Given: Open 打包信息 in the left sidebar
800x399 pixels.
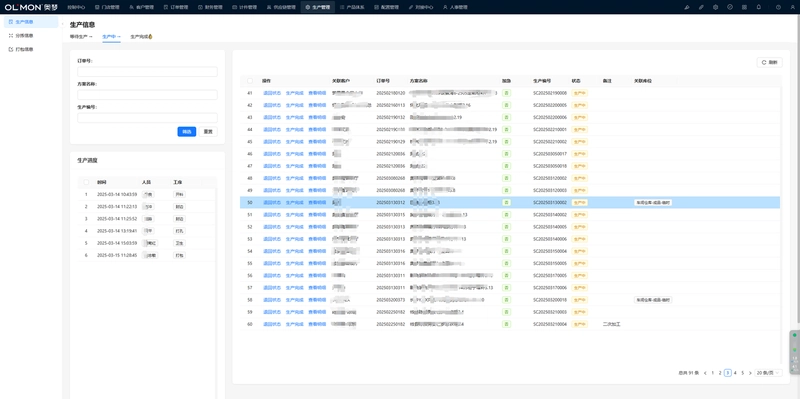Looking at the screenshot, I should 24,49.
